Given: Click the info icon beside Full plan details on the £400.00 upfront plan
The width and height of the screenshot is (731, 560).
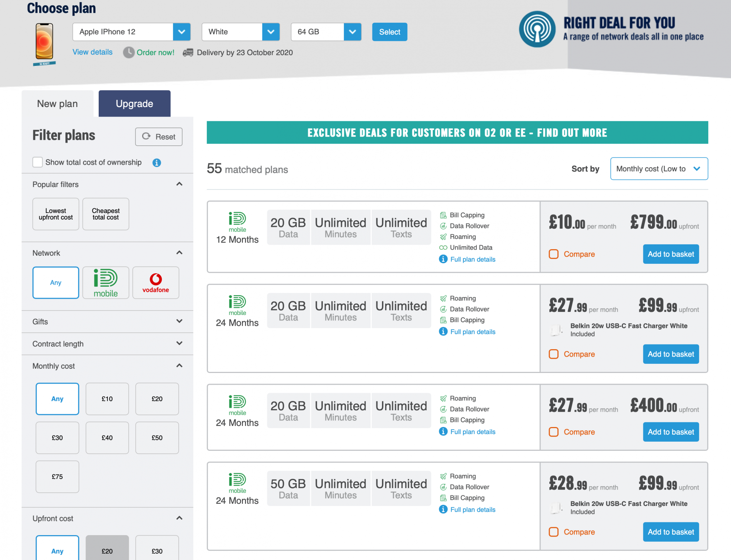Looking at the screenshot, I should pyautogui.click(x=443, y=432).
